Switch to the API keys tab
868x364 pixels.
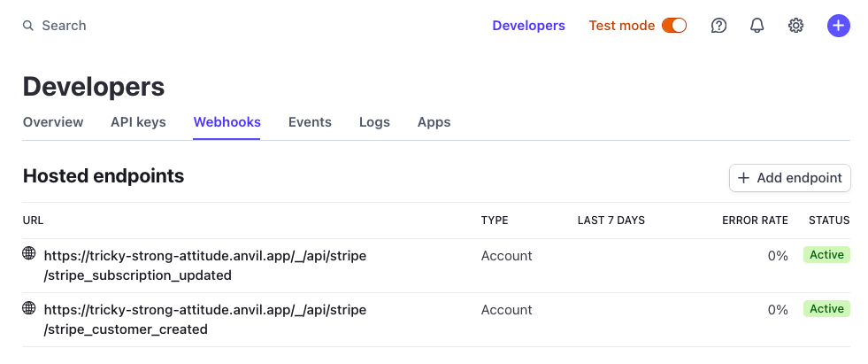(x=138, y=122)
